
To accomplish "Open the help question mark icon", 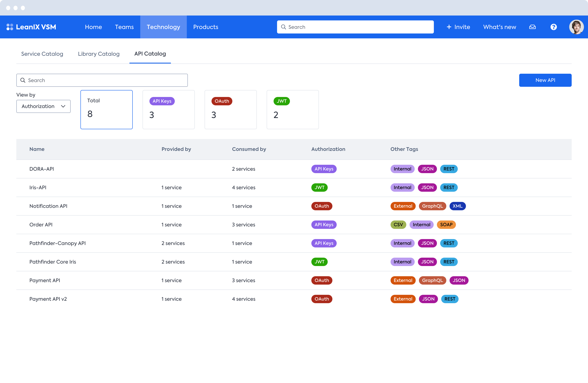I will click(x=553, y=27).
